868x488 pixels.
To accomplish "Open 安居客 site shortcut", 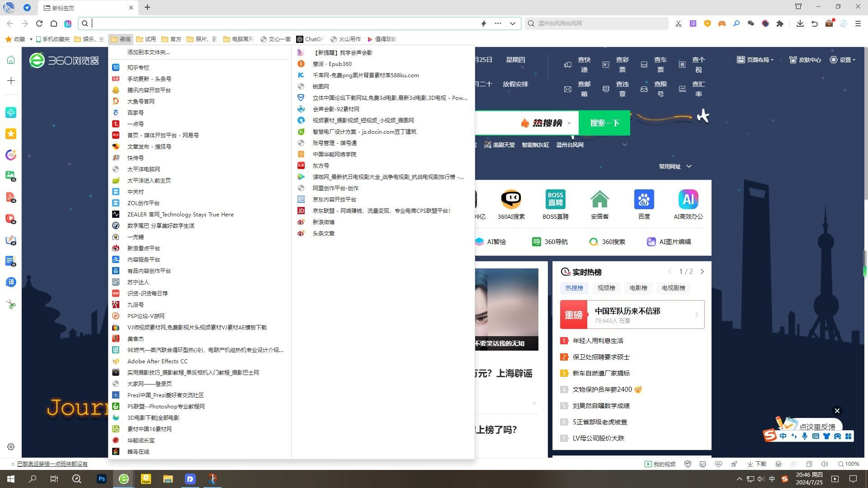I will point(599,204).
